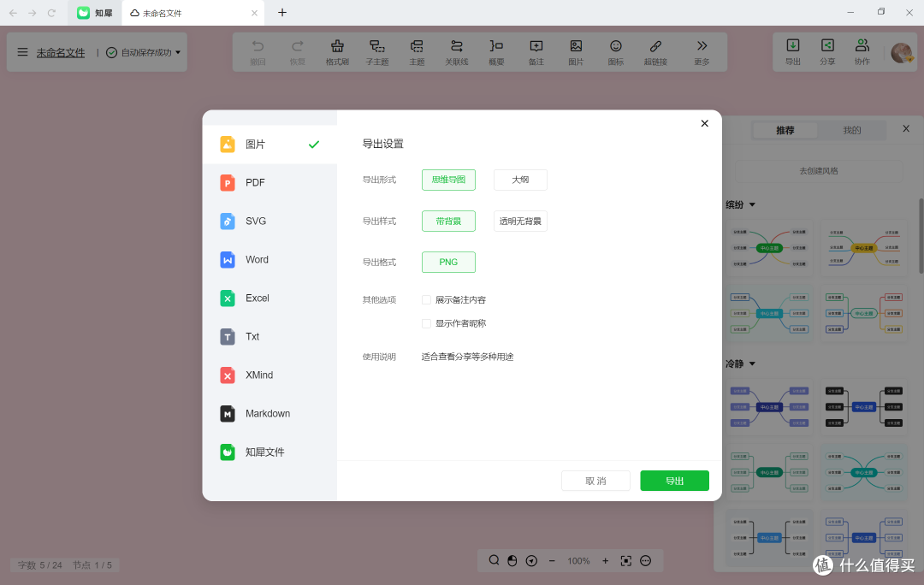
Task: Open the 协作 collaboration icon
Action: [x=862, y=52]
